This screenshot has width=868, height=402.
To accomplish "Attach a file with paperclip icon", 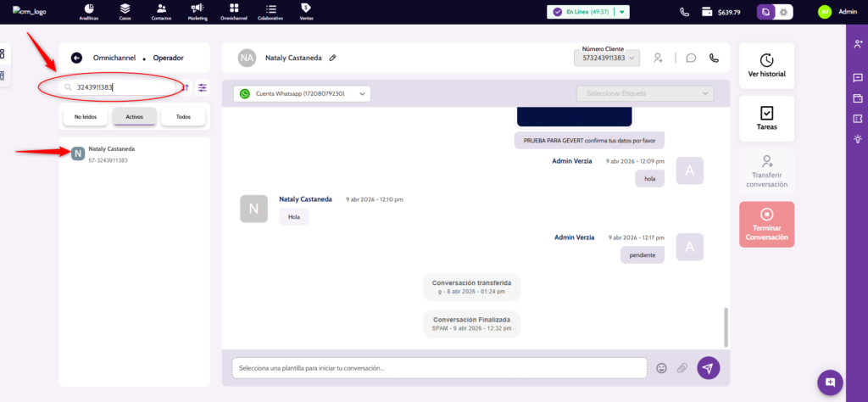I will pyautogui.click(x=682, y=367).
